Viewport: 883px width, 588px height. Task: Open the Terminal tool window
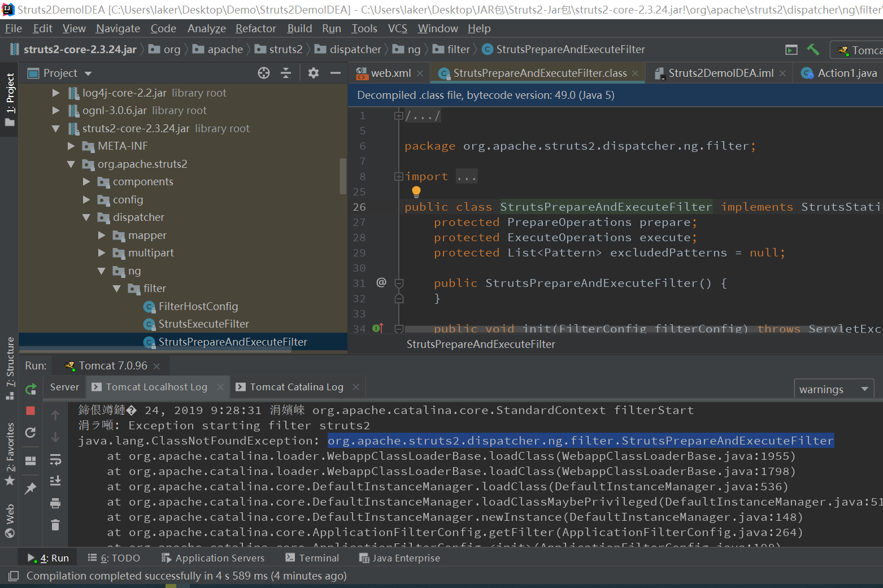312,558
